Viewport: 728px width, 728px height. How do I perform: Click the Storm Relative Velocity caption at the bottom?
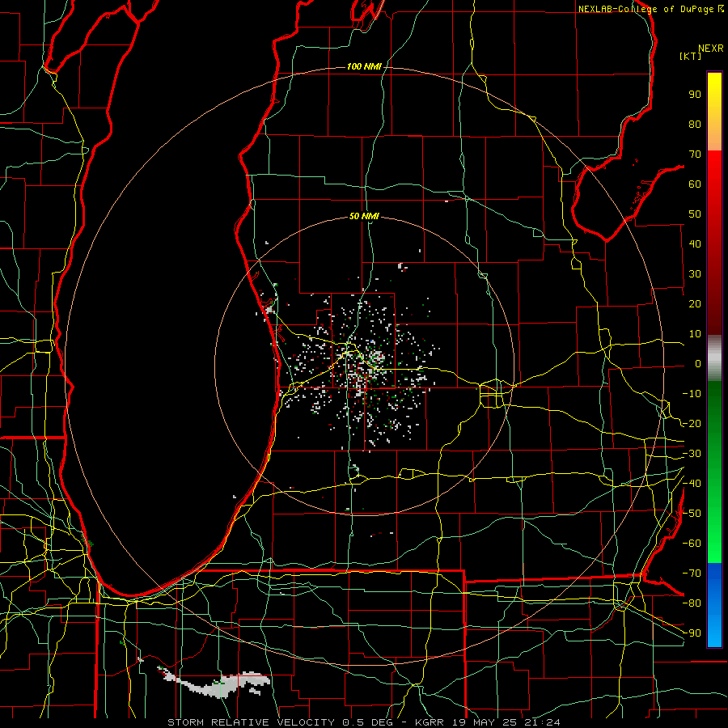(x=363, y=722)
